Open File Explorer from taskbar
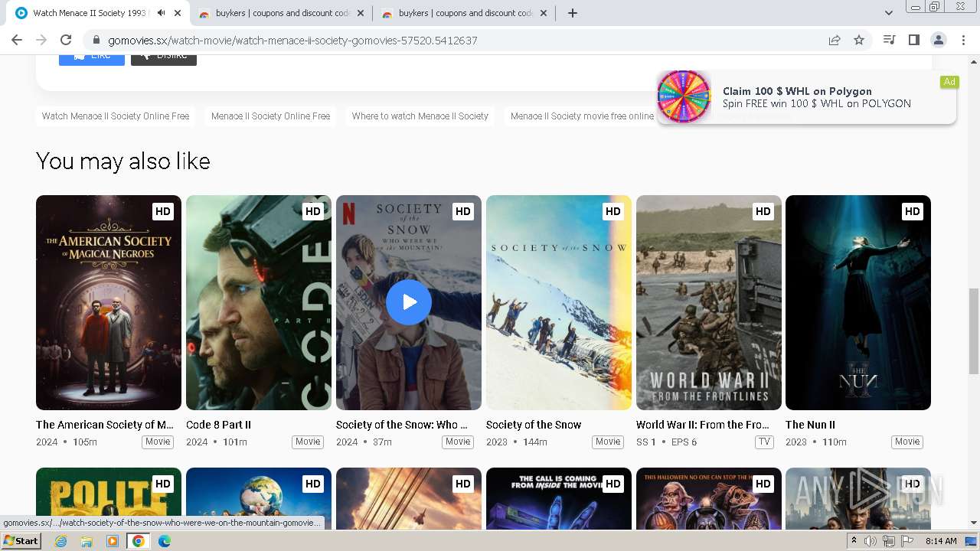 [87, 541]
